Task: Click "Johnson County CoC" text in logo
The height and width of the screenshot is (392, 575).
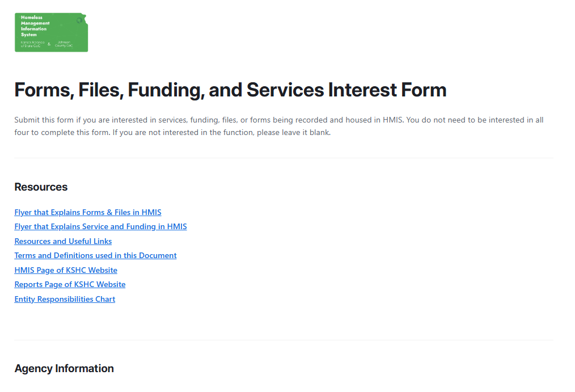Action: click(x=64, y=44)
